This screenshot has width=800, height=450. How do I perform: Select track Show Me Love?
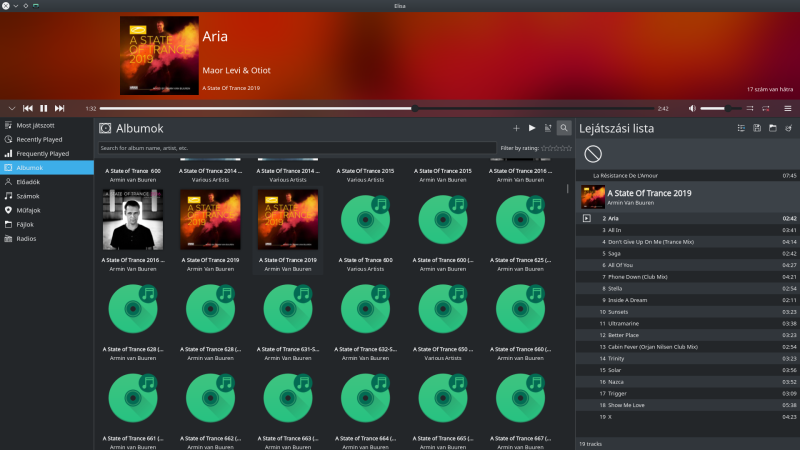[687, 405]
